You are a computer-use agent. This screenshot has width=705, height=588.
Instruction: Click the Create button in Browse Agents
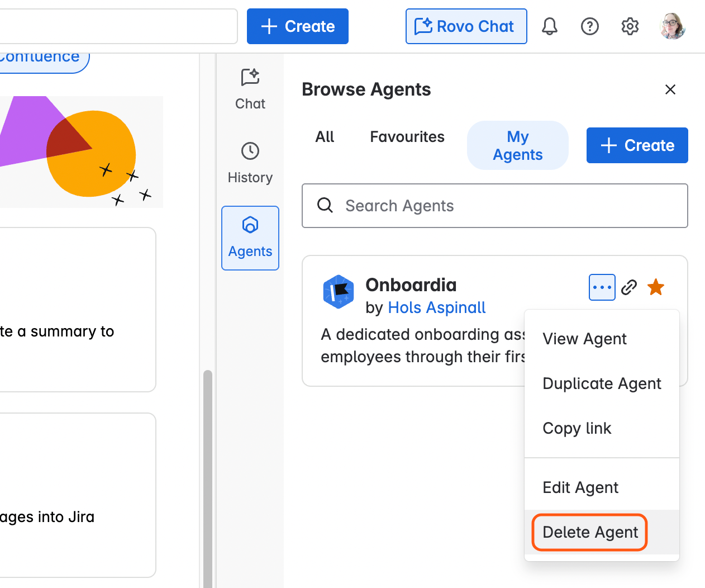click(x=637, y=145)
